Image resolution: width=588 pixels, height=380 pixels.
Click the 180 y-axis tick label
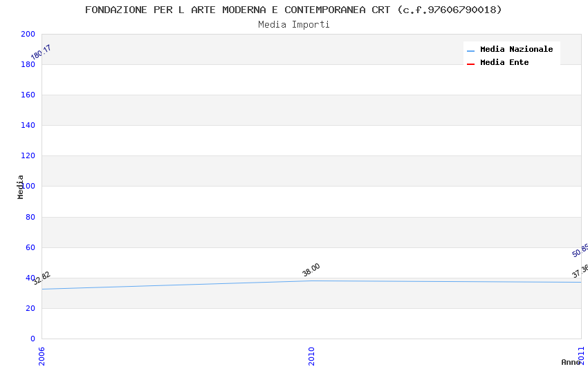28,64
